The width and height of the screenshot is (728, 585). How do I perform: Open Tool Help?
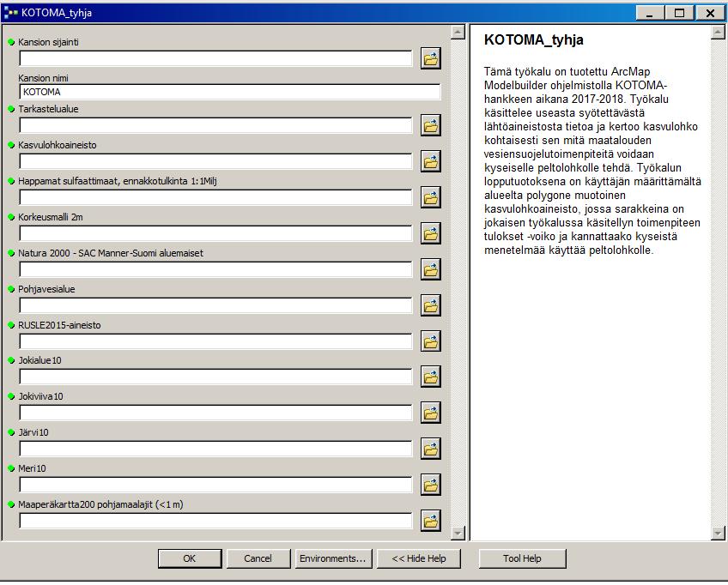(522, 558)
